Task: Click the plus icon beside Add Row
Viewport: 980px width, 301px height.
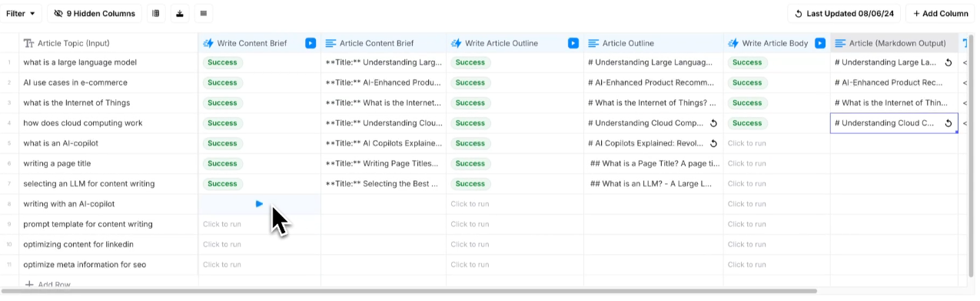Action: pyautogui.click(x=29, y=285)
